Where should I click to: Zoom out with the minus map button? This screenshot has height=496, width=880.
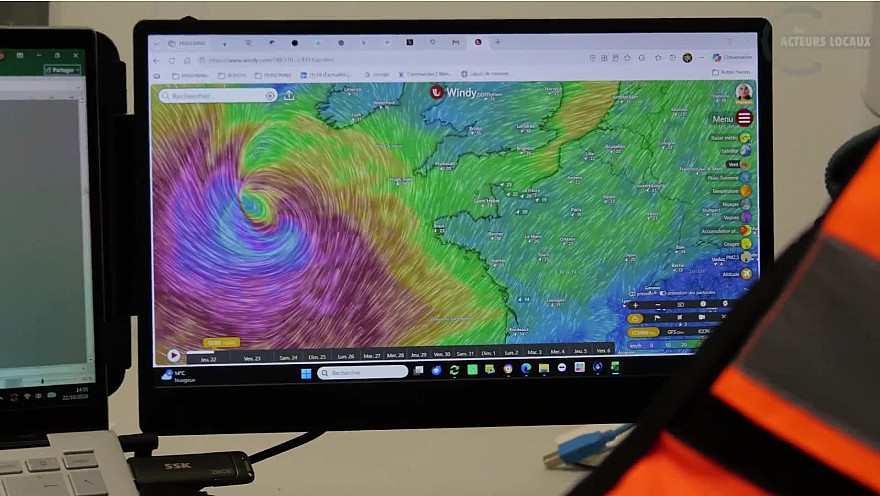point(658,305)
